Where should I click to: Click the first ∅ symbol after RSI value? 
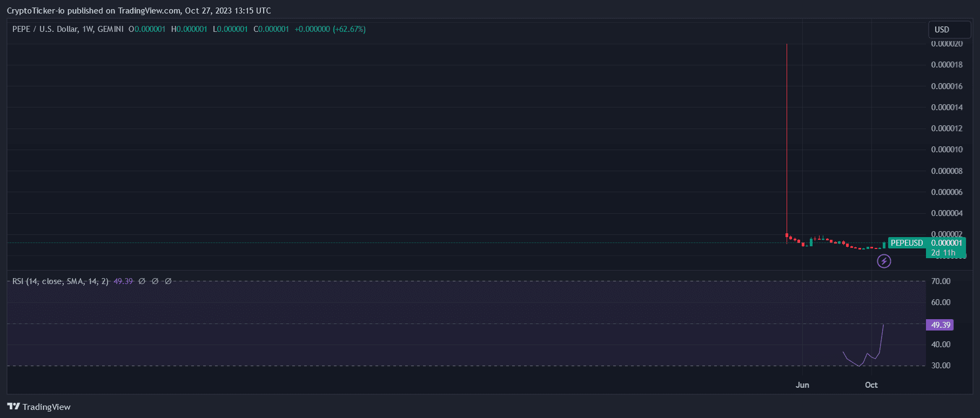pyautogui.click(x=142, y=281)
